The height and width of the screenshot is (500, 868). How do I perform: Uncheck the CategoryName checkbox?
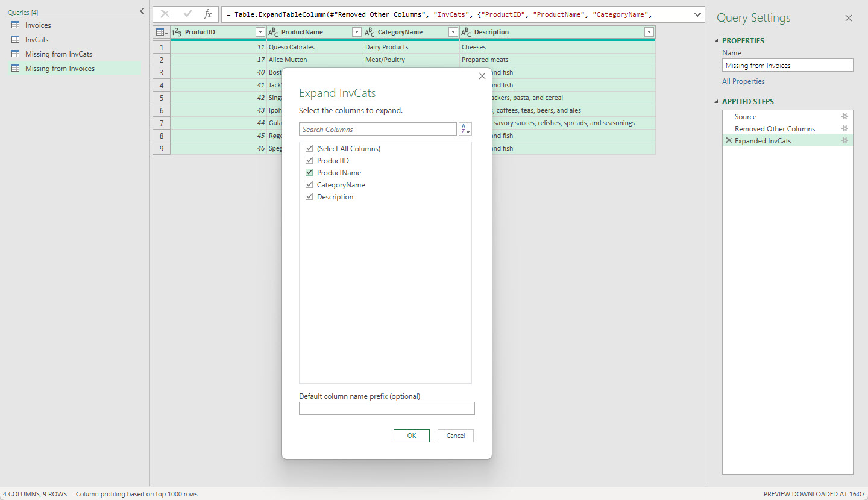click(309, 185)
